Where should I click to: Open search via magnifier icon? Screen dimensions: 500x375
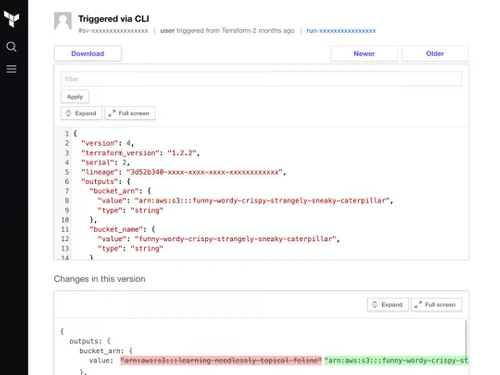tap(11, 47)
